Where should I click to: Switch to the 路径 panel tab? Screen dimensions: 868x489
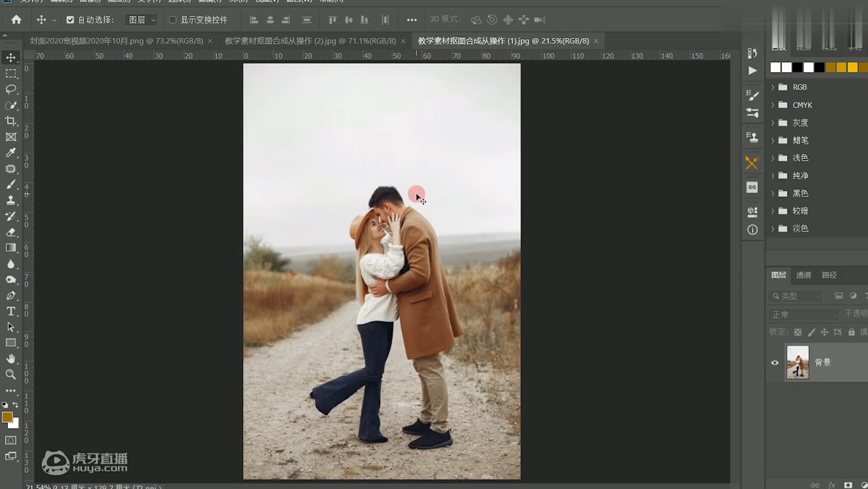click(829, 275)
